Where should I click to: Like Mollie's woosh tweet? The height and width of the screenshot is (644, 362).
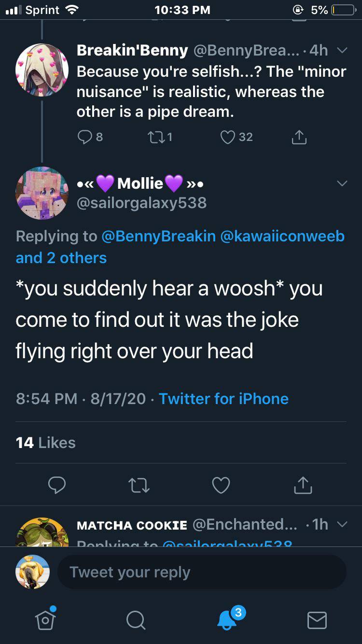coord(221,485)
